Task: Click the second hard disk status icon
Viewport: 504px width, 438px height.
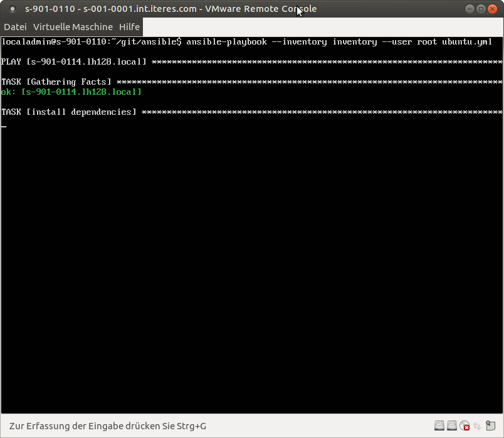Action: [451, 425]
